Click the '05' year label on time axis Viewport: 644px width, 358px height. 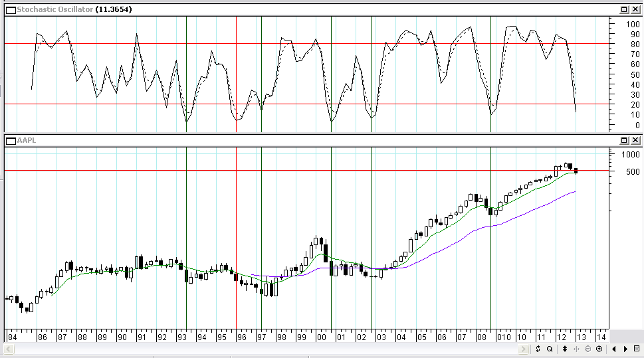[421, 337]
